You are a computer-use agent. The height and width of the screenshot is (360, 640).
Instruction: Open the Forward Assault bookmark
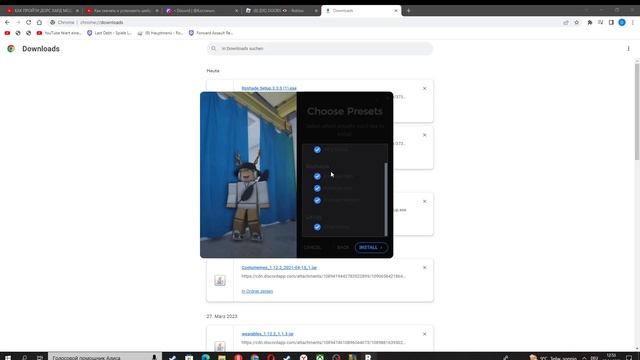pyautogui.click(x=211, y=33)
